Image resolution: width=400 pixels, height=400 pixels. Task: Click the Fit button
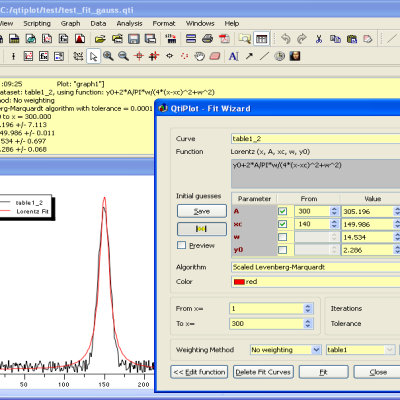[x=324, y=372]
